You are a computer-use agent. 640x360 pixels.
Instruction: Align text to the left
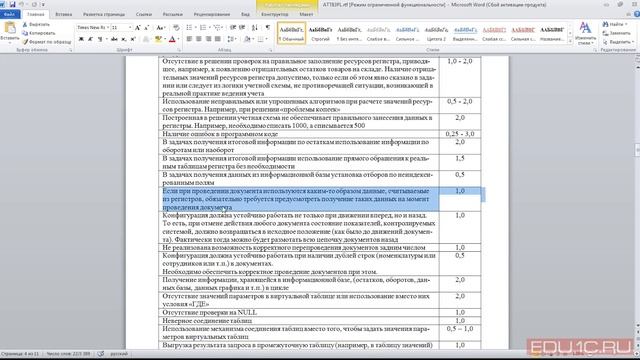(x=189, y=39)
